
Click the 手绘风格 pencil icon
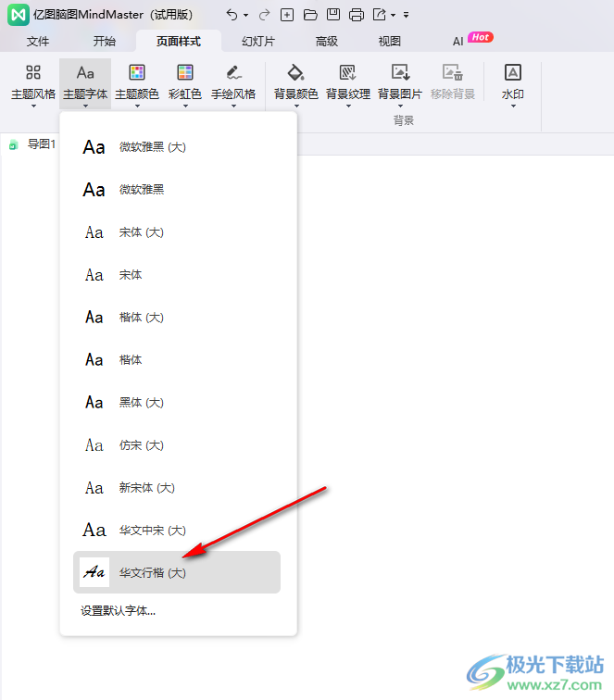(233, 72)
